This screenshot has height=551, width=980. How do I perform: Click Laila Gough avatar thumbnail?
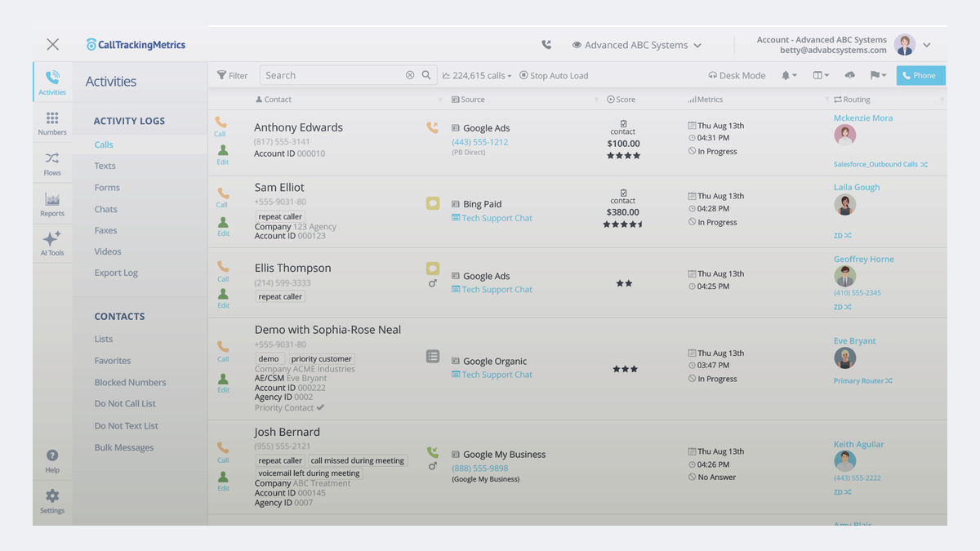[x=844, y=205]
